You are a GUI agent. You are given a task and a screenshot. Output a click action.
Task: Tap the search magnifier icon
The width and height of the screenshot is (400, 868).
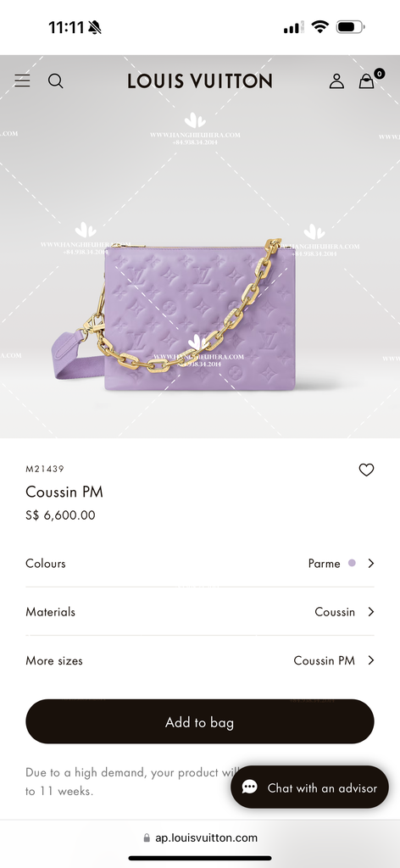coord(55,81)
